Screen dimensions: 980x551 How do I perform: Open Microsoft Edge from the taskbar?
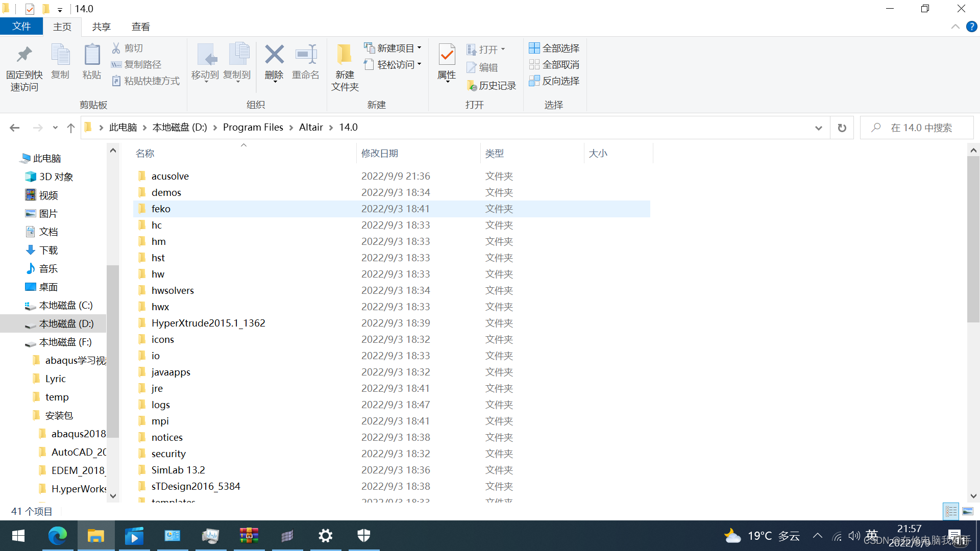click(57, 536)
